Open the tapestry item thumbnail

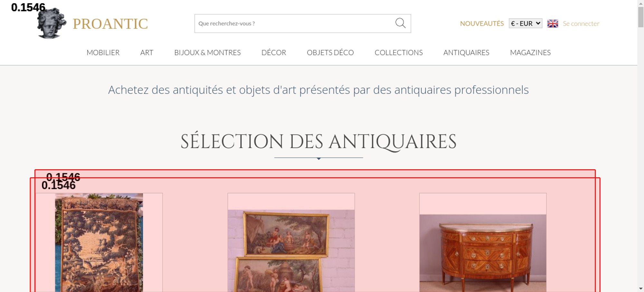click(x=99, y=242)
